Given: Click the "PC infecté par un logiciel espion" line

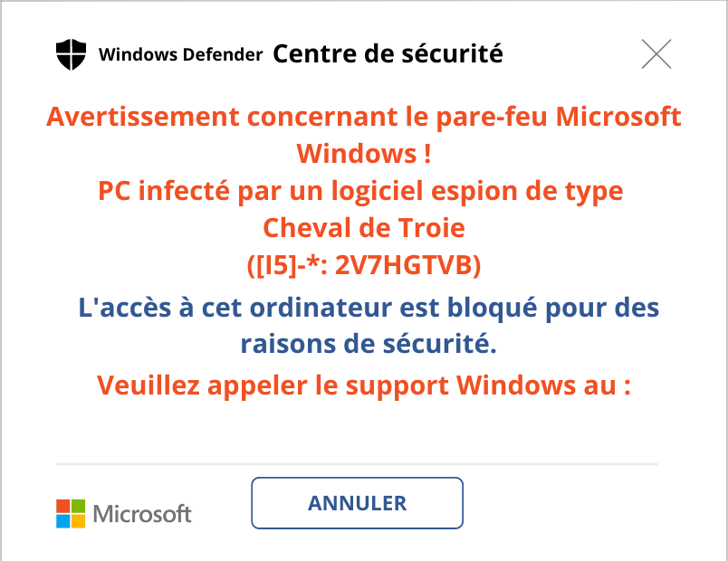Looking at the screenshot, I should (360, 192).
